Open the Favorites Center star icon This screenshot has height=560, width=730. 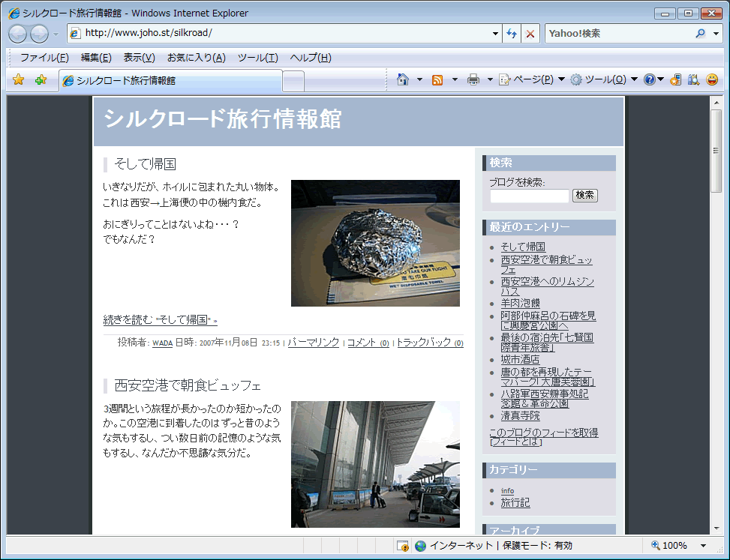click(x=19, y=79)
